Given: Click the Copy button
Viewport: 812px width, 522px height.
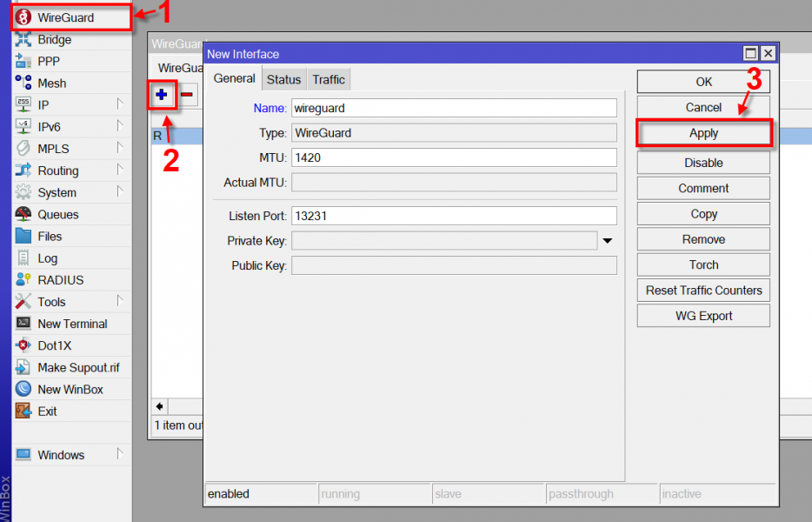Looking at the screenshot, I should [703, 213].
